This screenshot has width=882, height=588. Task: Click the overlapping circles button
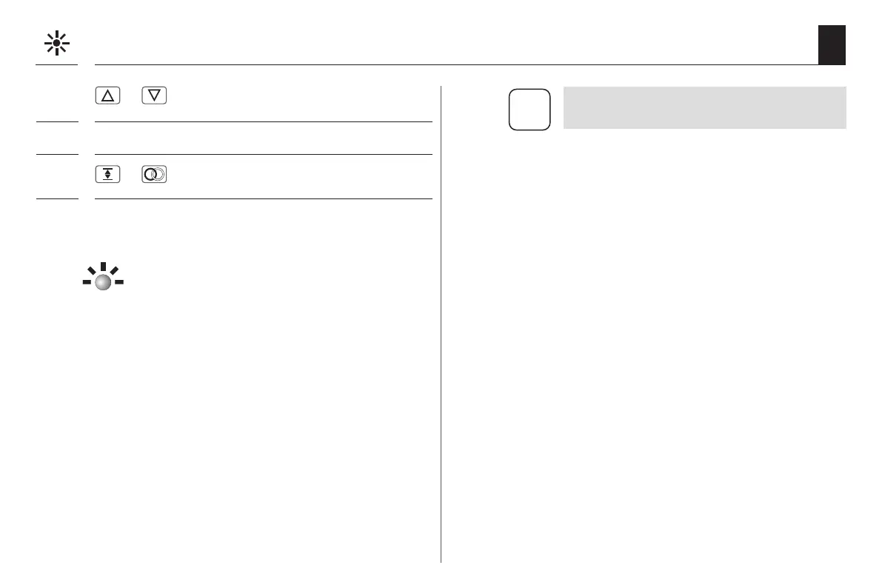click(x=155, y=174)
